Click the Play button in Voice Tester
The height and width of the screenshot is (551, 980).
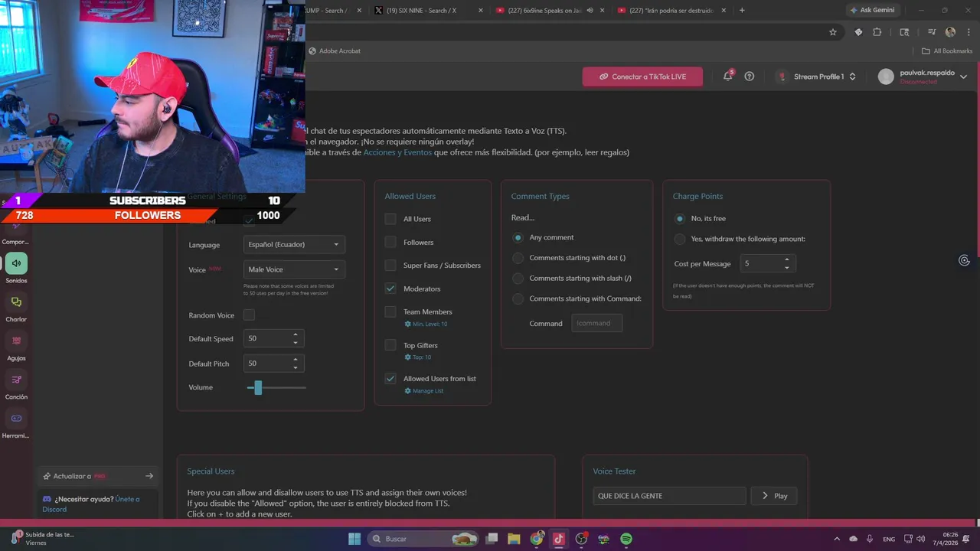tap(774, 496)
